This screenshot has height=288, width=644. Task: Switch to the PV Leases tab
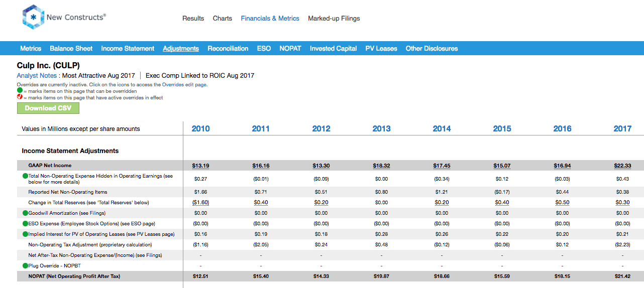coord(381,49)
